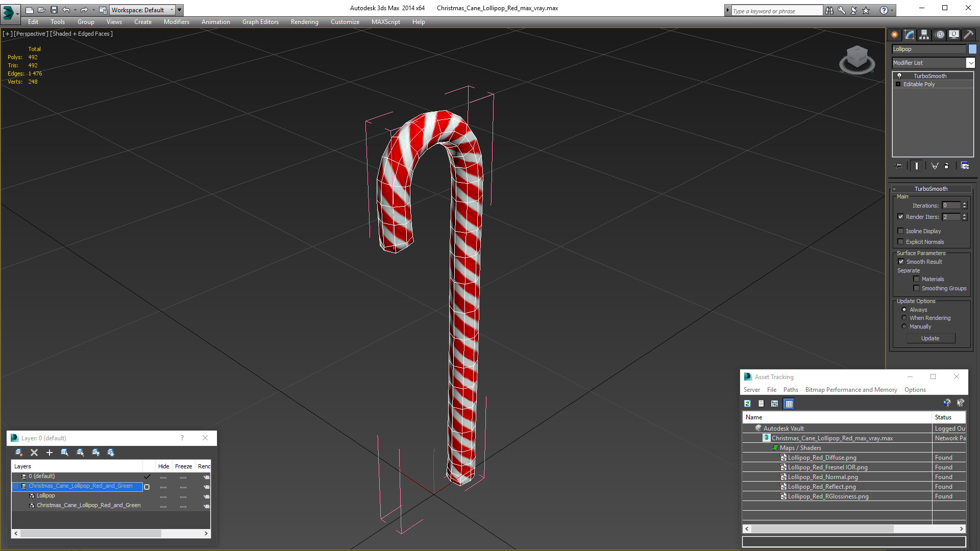980x551 pixels.
Task: Click Make Unique modifier icon
Action: 935,166
